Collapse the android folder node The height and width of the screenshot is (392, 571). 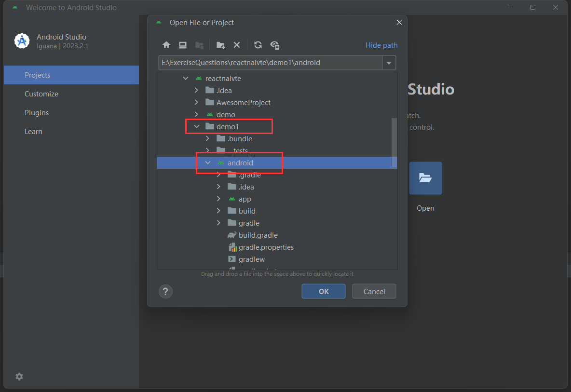tap(207, 162)
